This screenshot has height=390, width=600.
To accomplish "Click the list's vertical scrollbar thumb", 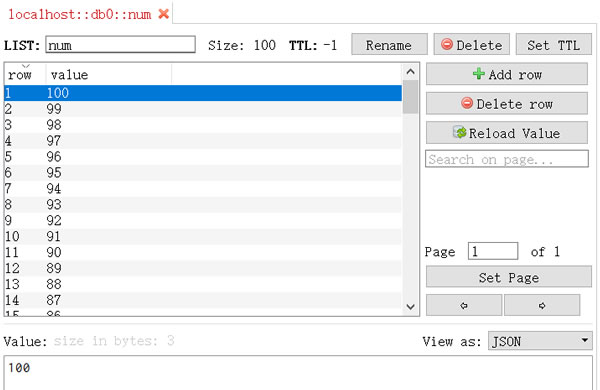I will 411,97.
